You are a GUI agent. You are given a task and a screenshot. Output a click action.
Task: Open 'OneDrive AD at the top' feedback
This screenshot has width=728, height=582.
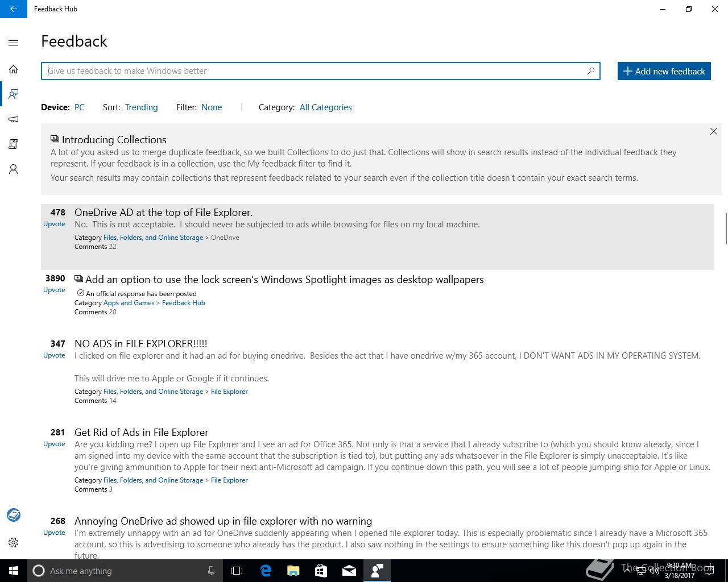163,213
